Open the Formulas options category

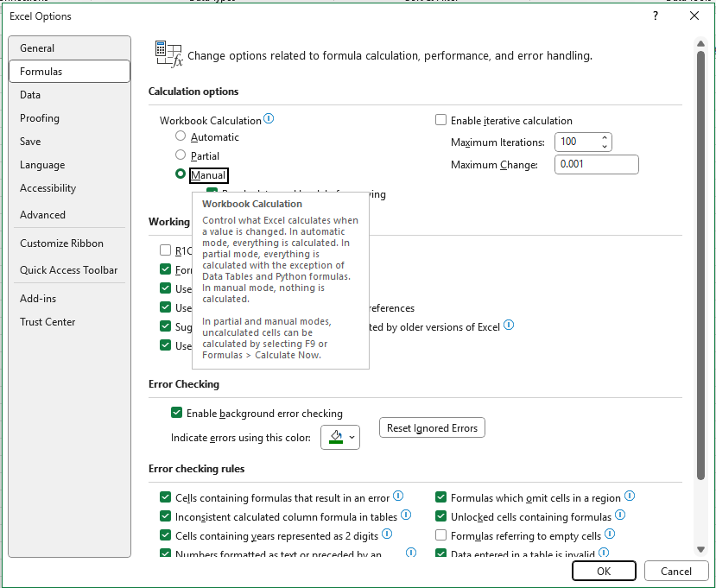pyautogui.click(x=69, y=71)
